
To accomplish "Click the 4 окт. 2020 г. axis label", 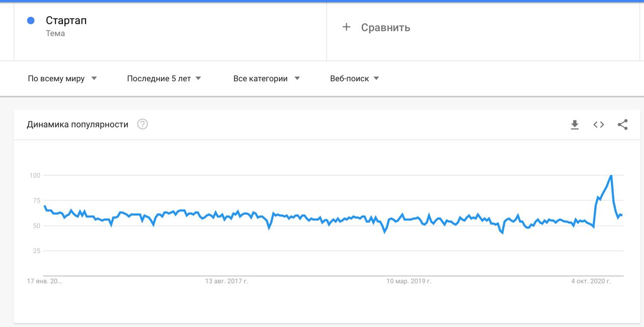I will (591, 281).
